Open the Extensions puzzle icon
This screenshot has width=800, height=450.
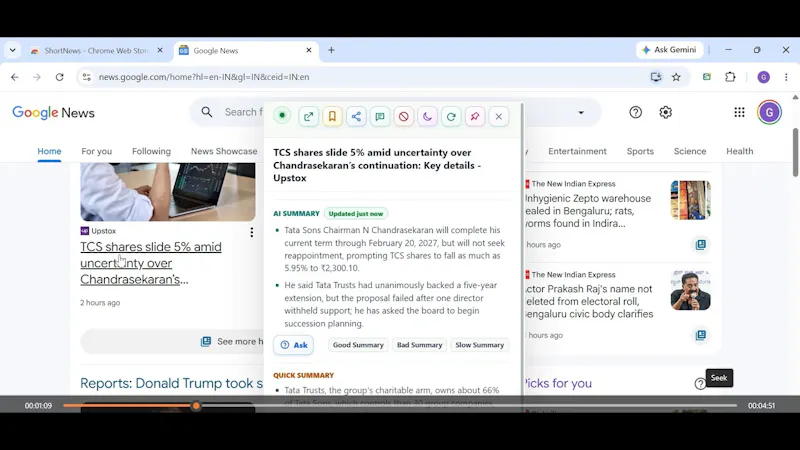click(730, 77)
